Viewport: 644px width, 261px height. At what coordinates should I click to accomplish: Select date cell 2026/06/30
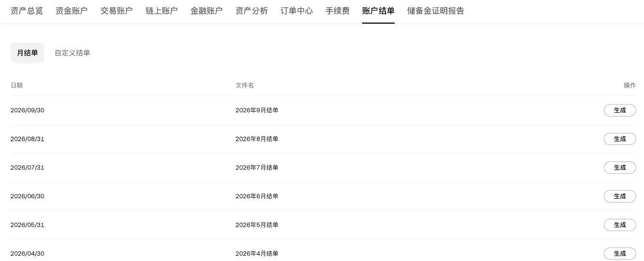[28, 196]
